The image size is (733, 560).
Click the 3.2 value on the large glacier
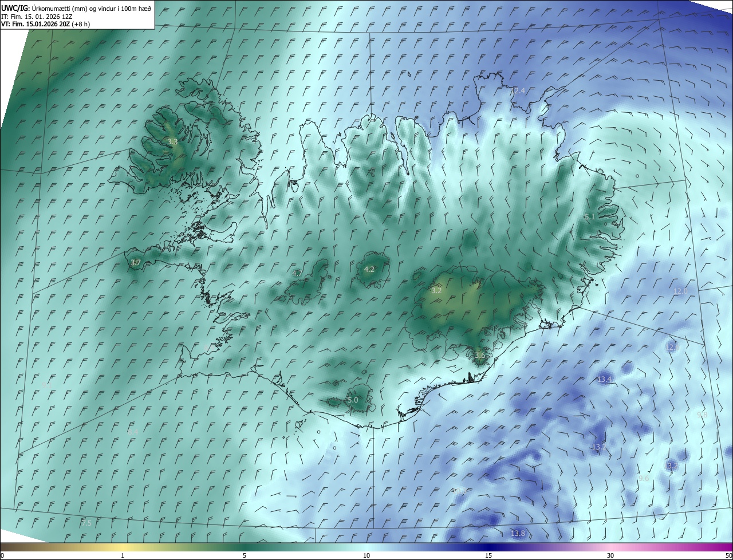pos(436,291)
